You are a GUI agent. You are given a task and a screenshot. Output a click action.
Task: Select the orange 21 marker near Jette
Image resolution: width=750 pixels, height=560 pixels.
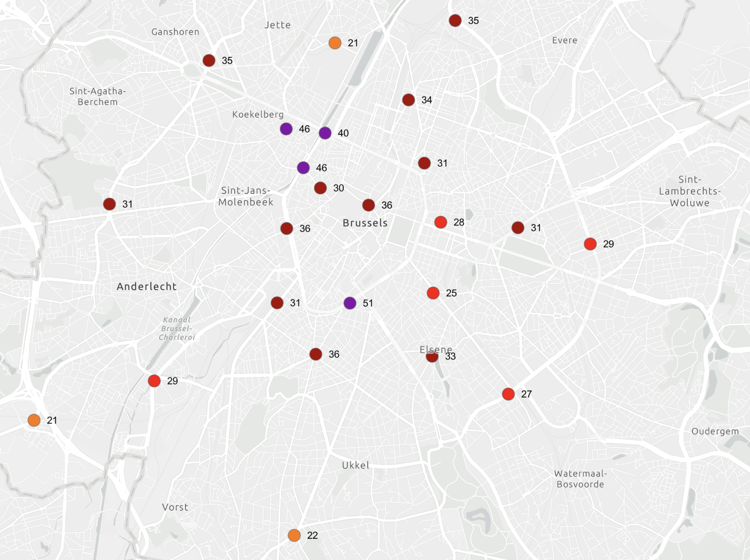(335, 43)
